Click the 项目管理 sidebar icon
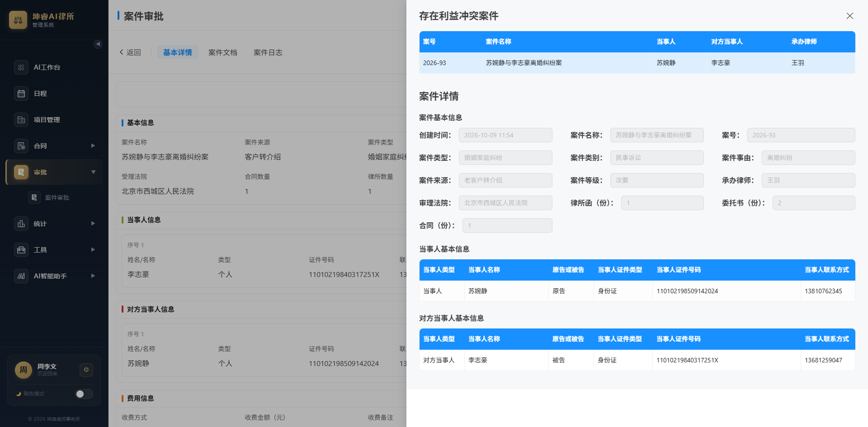 tap(21, 120)
